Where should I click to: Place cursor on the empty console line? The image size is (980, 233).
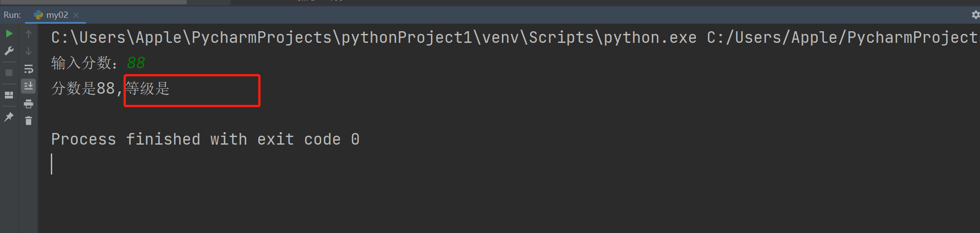[52, 164]
